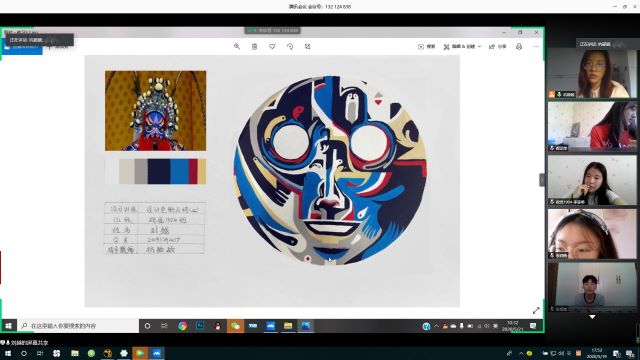Select video of woman wearing glasses with orange mic
The image size is (640, 360).
(592, 73)
